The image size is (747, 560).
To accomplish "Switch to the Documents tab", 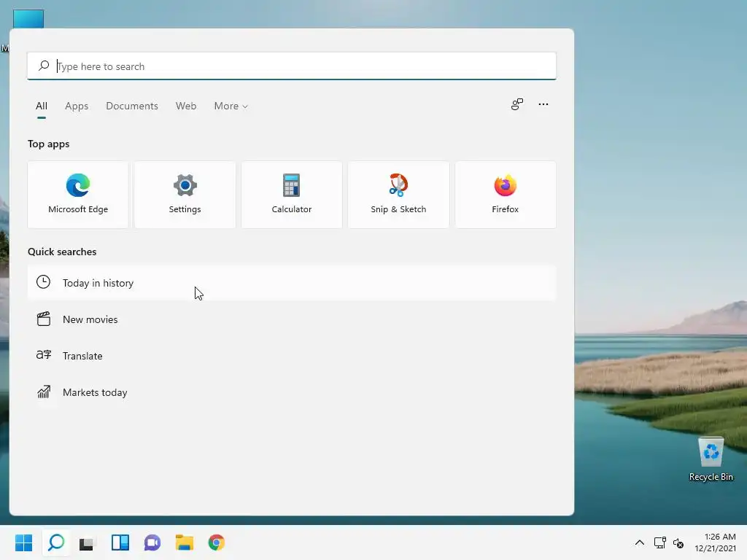I will pyautogui.click(x=132, y=106).
